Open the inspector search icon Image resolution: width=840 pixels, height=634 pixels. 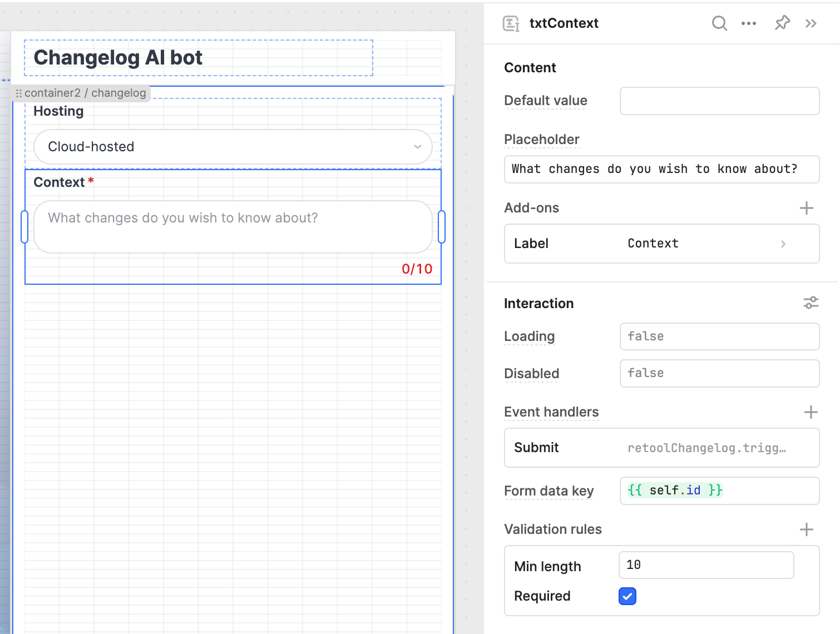[719, 23]
